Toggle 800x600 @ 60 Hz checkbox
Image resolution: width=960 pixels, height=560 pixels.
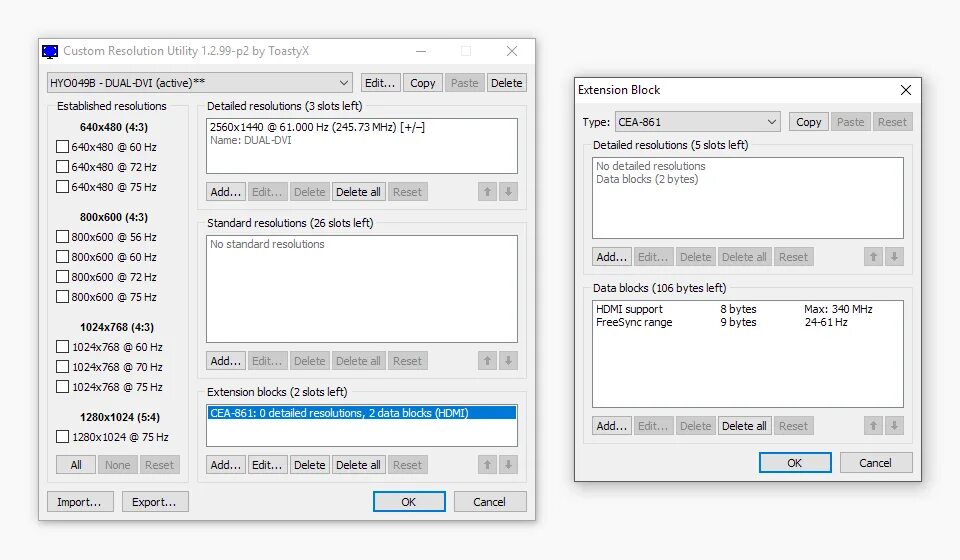click(x=62, y=256)
